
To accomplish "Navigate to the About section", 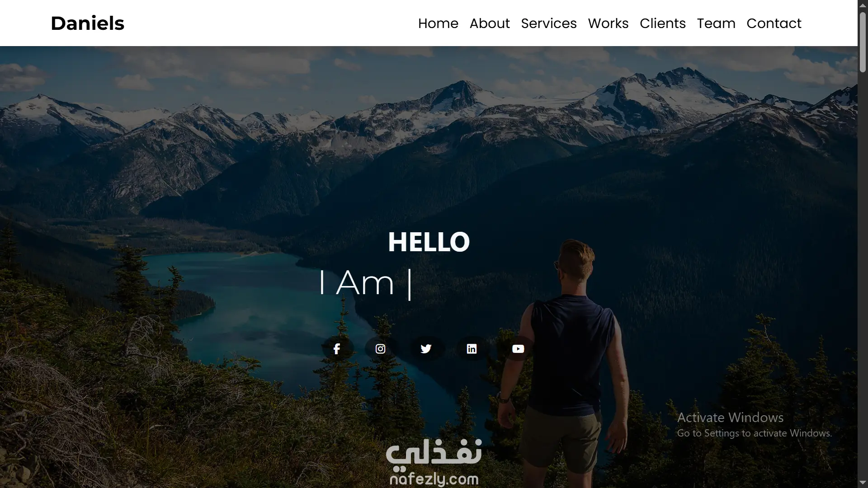I will (490, 23).
